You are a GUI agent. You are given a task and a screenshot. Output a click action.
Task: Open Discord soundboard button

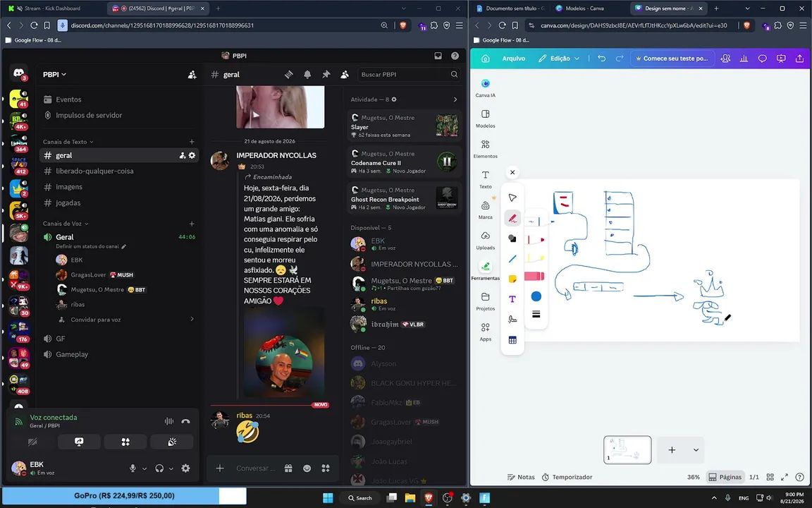coord(172,442)
